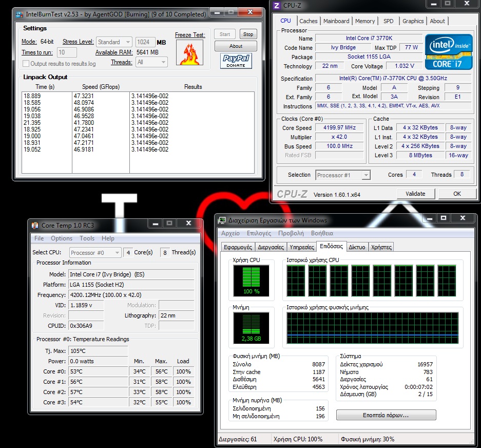This screenshot has height=448, width=481.
Task: Click the CPU-Z title bar Z icon
Action: tap(277, 6)
